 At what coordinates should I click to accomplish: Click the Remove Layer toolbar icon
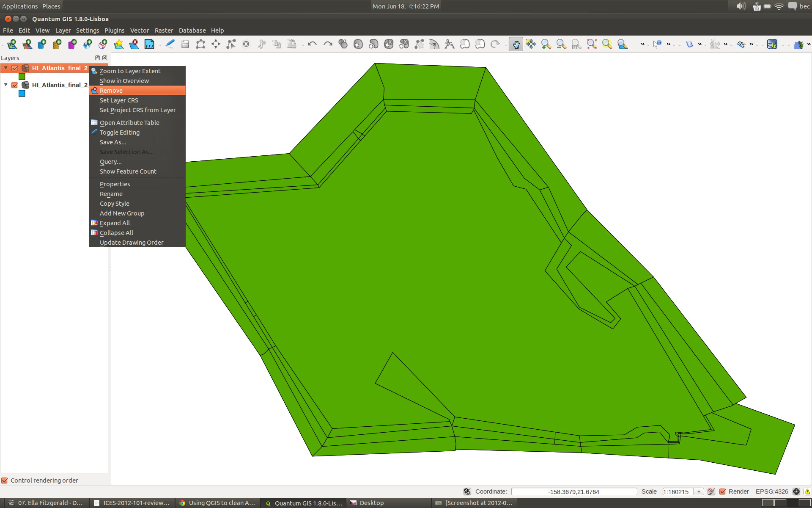click(134, 44)
